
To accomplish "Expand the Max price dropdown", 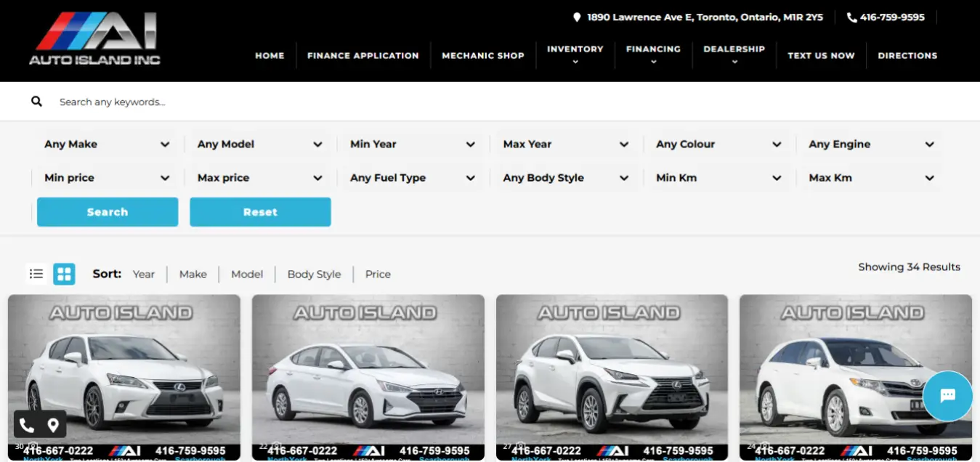I will (259, 178).
